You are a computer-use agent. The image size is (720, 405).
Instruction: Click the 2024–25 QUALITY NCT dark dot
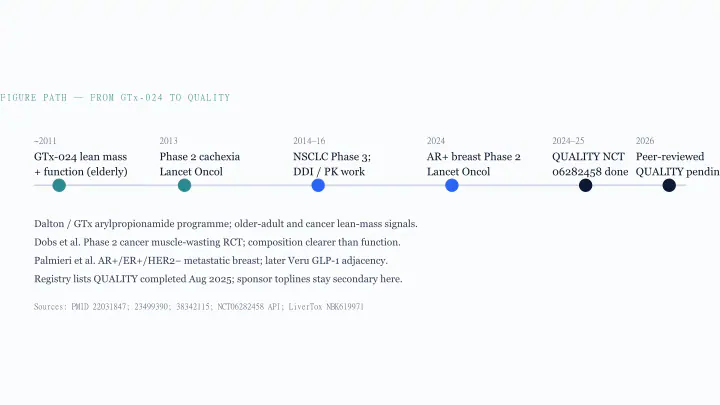click(585, 186)
